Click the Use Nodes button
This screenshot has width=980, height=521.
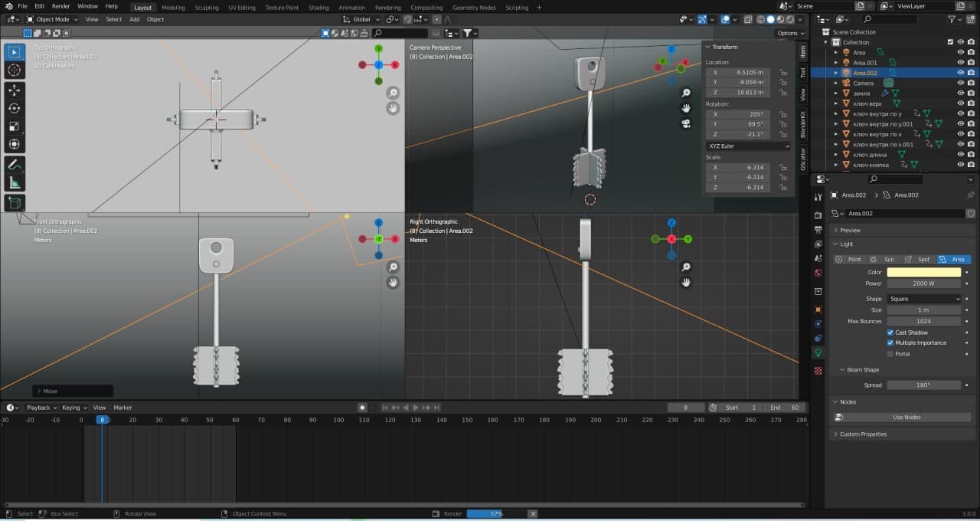point(907,417)
